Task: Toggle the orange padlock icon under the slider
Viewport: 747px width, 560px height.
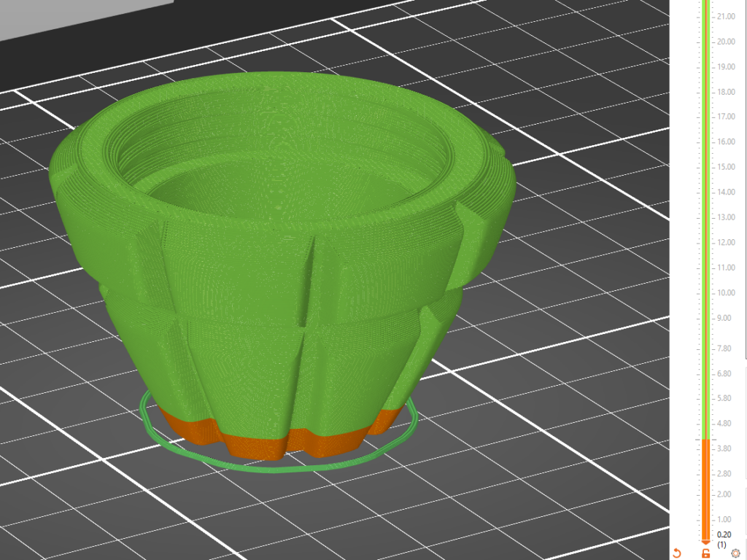Action: pos(705,553)
